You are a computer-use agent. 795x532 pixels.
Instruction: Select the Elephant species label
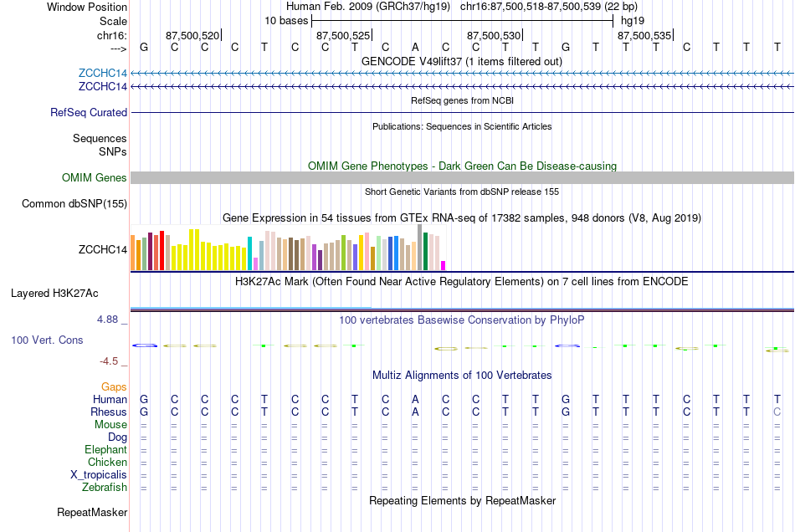(x=106, y=449)
